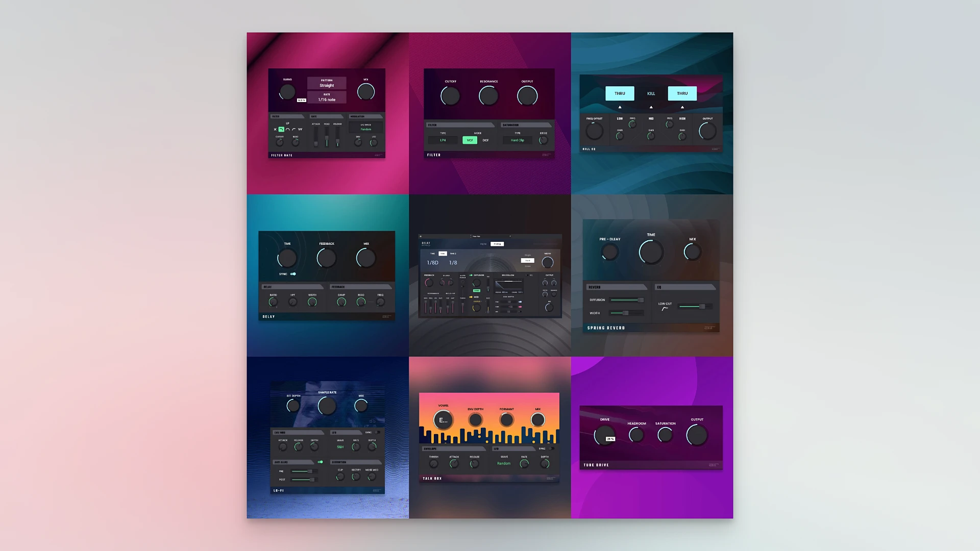Viewport: 980px width, 551px height.
Task: Select Cross routing option in Delay Pro
Action: click(528, 266)
